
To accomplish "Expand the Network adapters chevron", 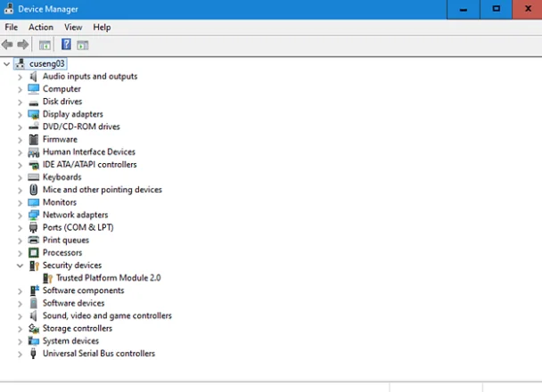I will coord(20,216).
